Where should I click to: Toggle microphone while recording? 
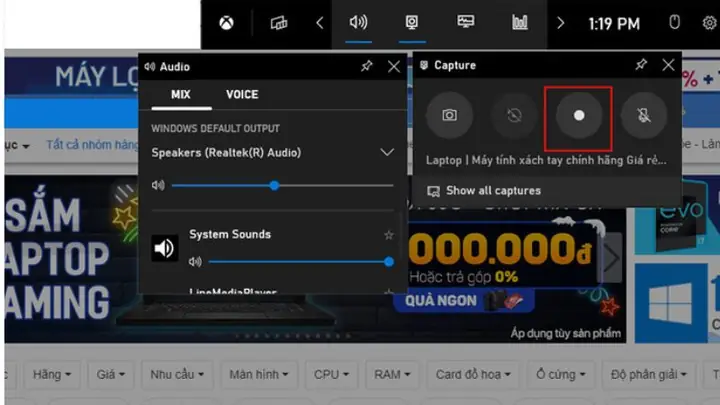click(x=644, y=115)
